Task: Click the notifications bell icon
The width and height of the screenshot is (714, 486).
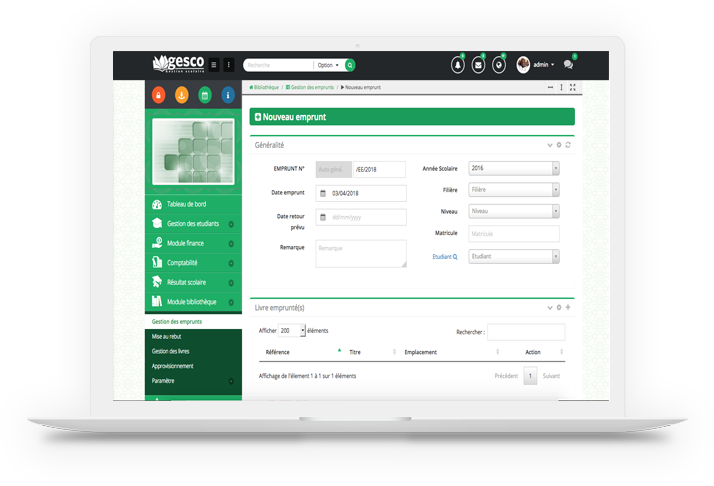Action: (x=458, y=65)
